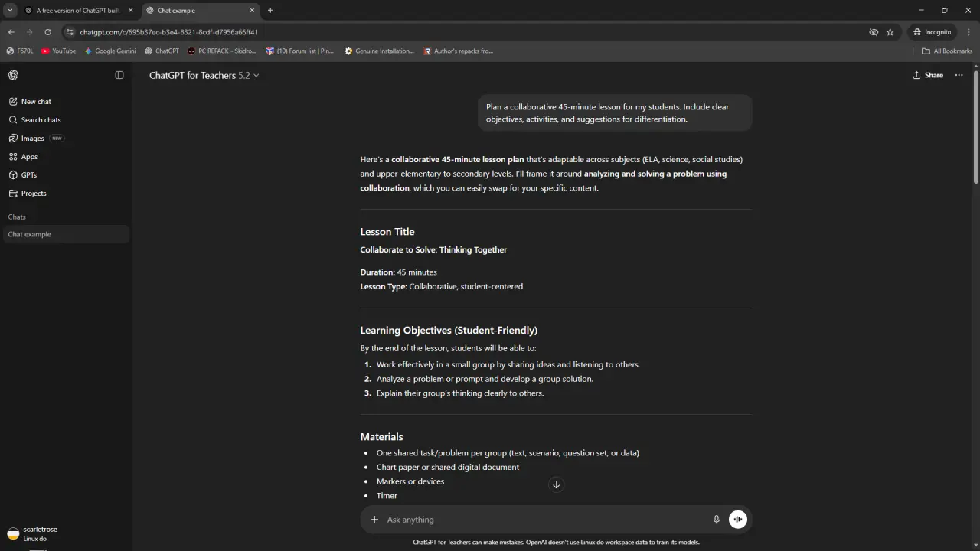Open the browser tab search dropdown
This screenshot has height=551, width=980.
10,10
